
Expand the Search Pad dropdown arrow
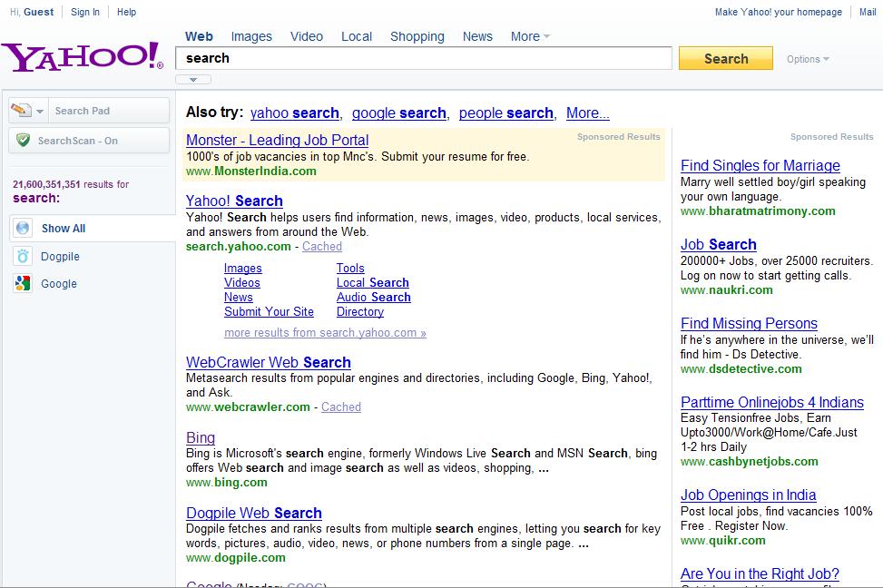(40, 111)
